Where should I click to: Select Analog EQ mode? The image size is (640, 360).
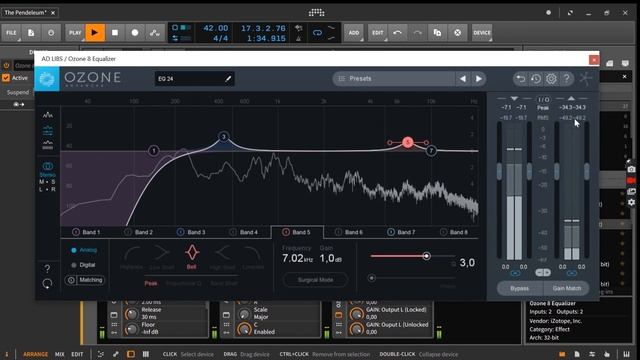pos(84,250)
